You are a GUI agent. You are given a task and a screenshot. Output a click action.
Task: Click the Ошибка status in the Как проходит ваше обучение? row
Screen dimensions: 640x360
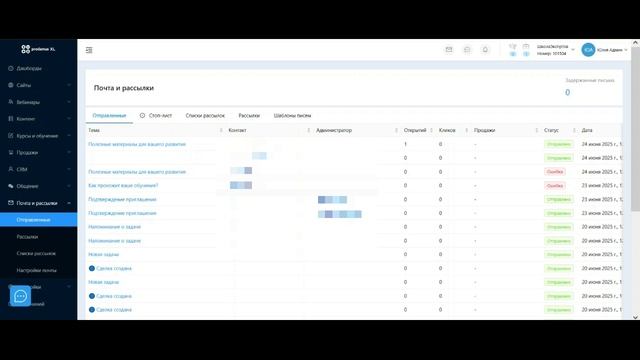[555, 185]
